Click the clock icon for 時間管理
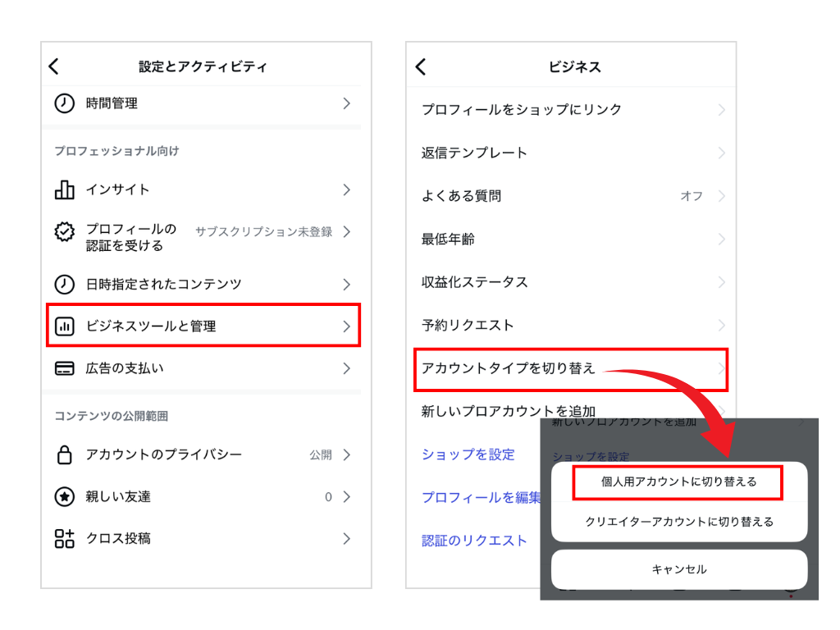This screenshot has width=840, height=630. click(x=66, y=103)
